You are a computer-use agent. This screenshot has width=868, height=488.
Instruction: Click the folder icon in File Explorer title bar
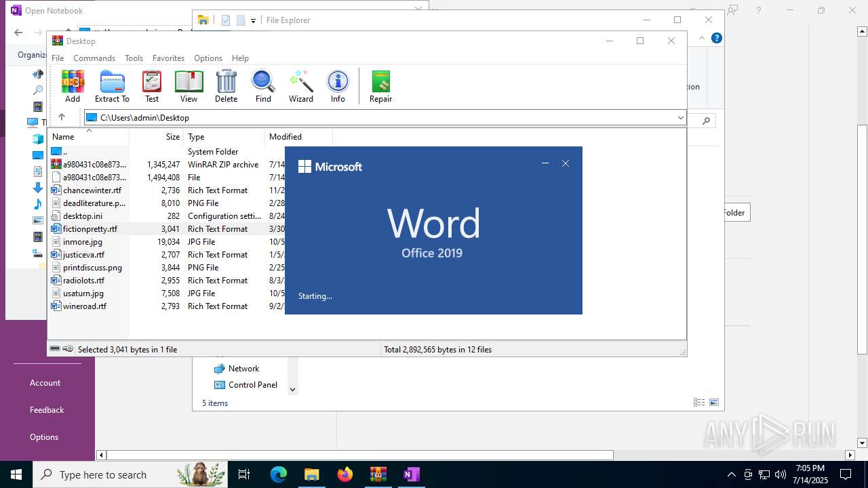point(203,20)
